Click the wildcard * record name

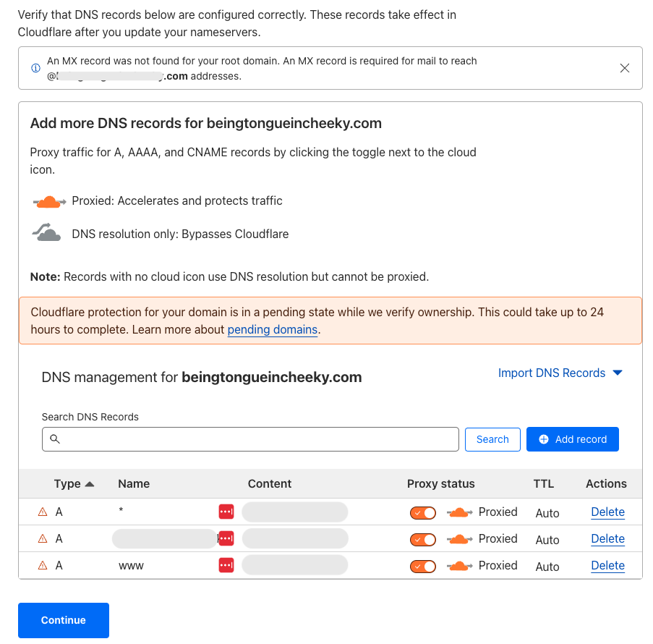coord(121,510)
